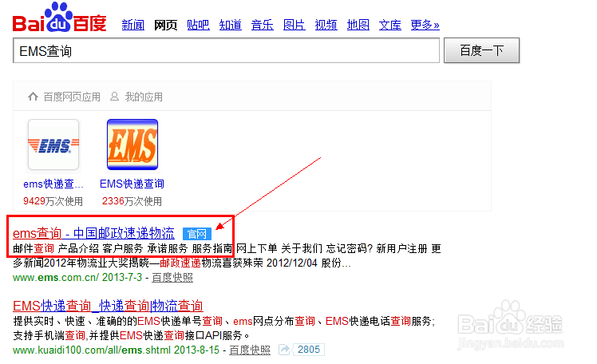Click the 百度一下 search button

coord(481,50)
